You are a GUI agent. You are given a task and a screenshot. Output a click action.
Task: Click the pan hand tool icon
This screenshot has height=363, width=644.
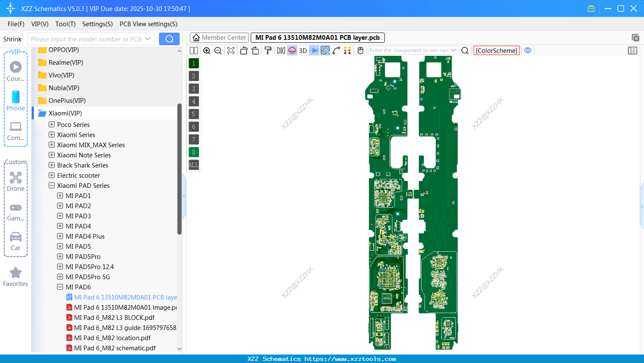pos(360,50)
